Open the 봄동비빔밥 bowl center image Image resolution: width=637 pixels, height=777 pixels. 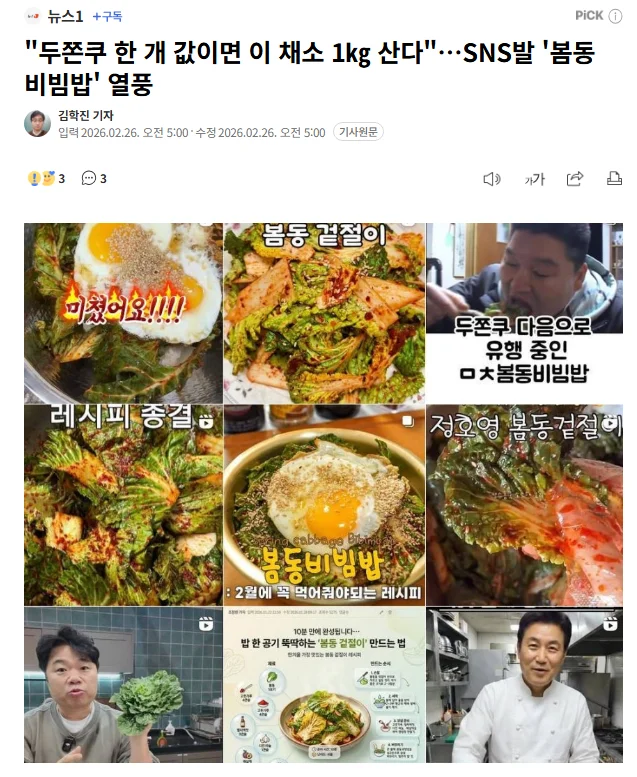tap(324, 505)
